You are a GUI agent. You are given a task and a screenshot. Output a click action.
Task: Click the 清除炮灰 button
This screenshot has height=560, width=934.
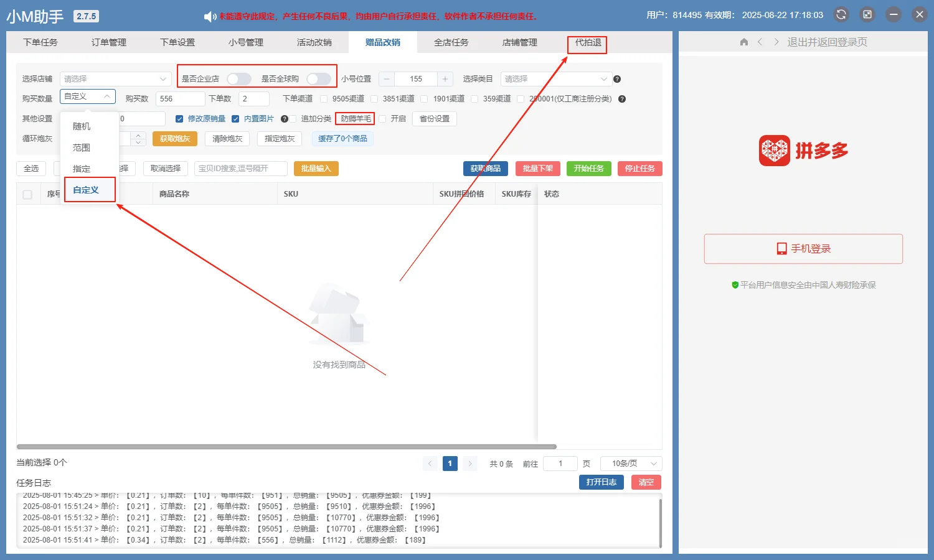point(227,139)
